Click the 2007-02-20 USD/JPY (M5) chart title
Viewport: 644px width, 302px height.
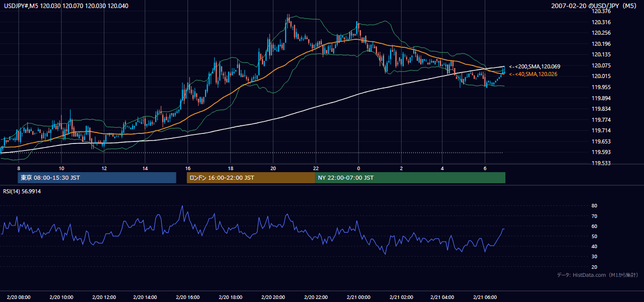point(595,6)
